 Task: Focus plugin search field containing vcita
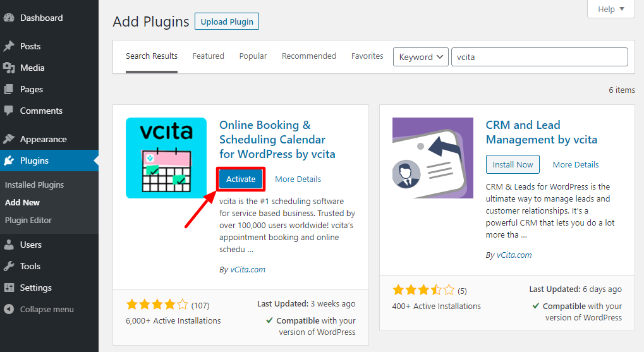tap(539, 57)
